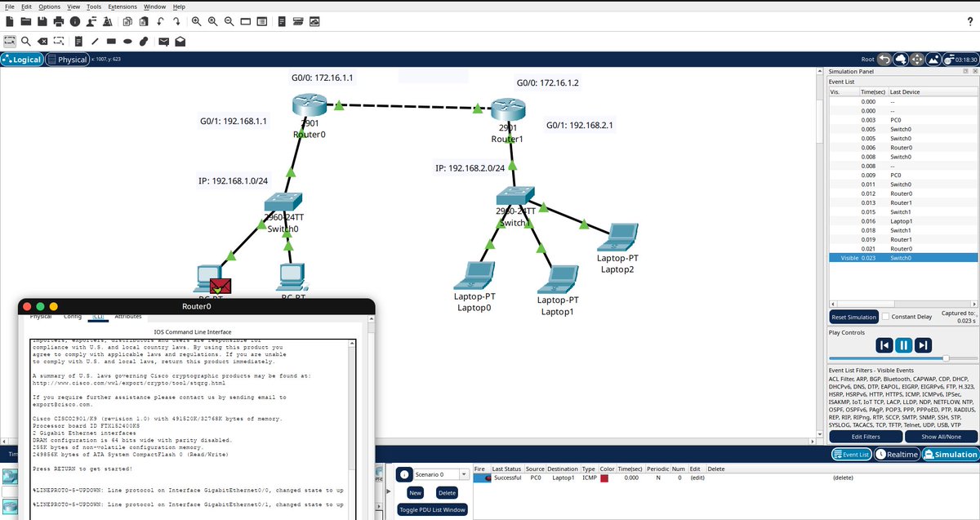Click the go back to previous event button
Image resolution: width=980 pixels, height=520 pixels.
coord(884,345)
